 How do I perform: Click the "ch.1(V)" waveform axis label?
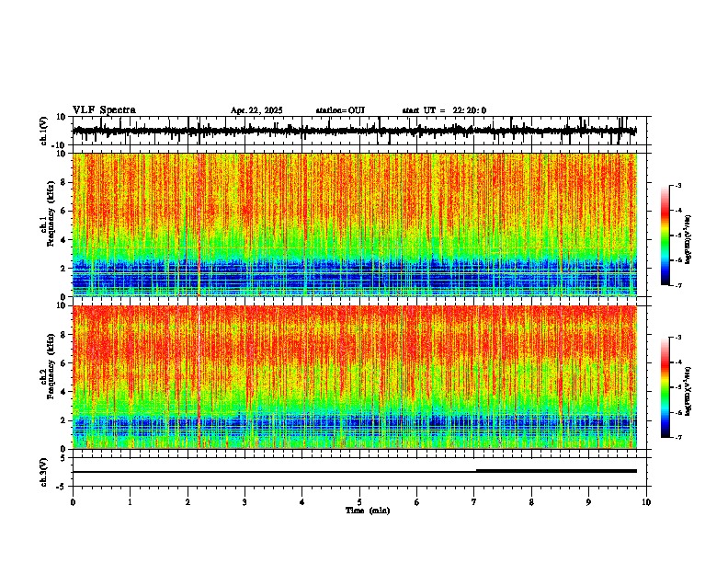[x=44, y=131]
